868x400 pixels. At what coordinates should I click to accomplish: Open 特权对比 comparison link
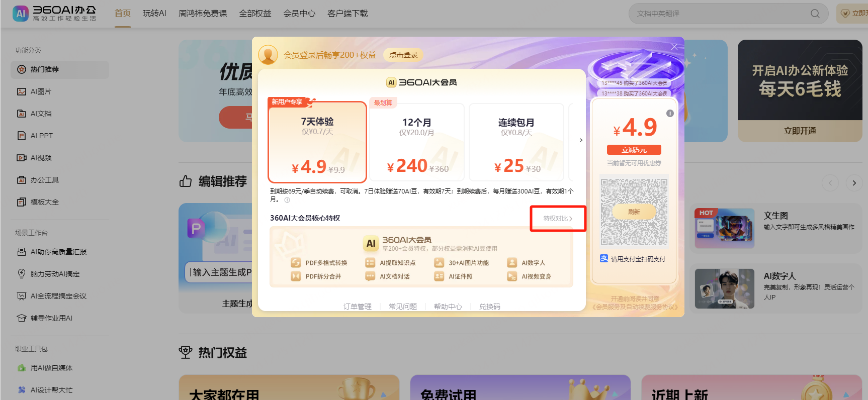pos(558,219)
